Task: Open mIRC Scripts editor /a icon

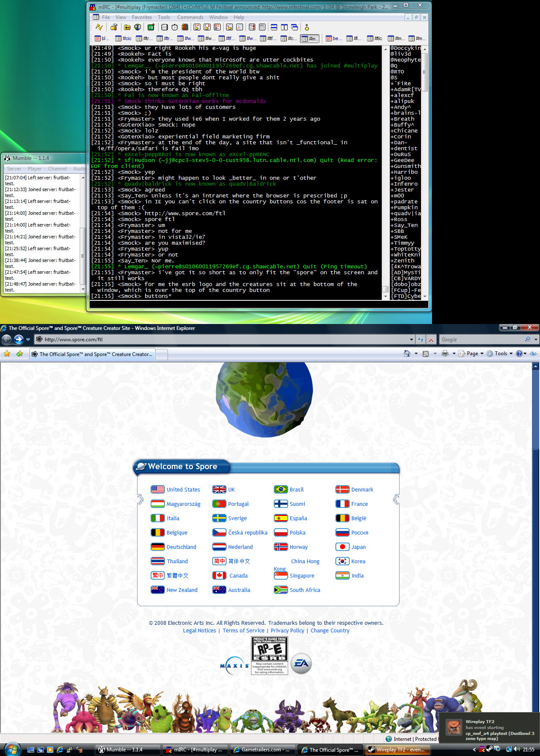Action: [x=151, y=27]
